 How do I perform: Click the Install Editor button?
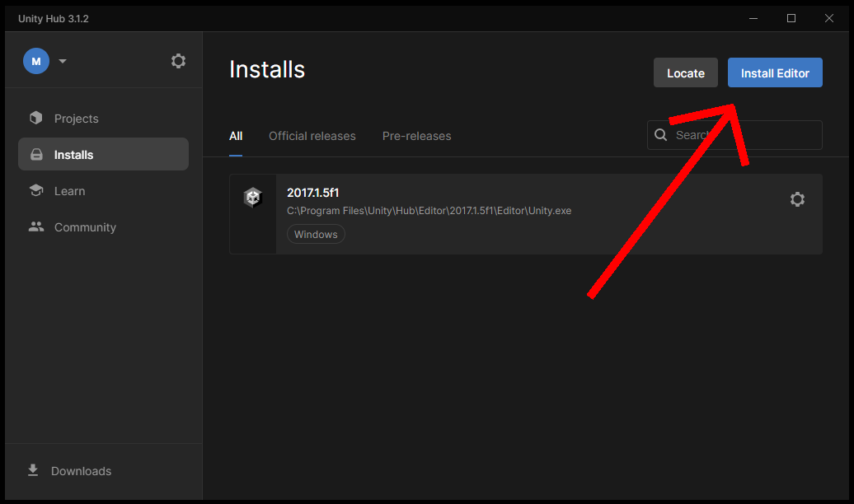(x=775, y=72)
